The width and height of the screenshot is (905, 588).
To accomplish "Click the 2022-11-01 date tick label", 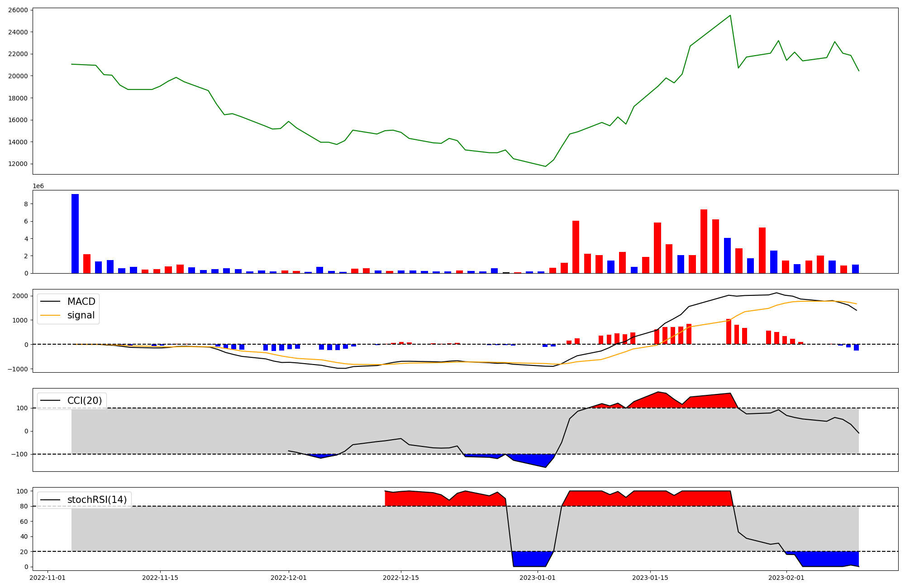I will [48, 578].
